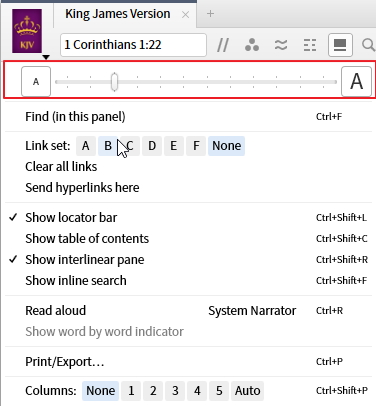Close the King James Version tab
The height and width of the screenshot is (406, 376).
186,15
